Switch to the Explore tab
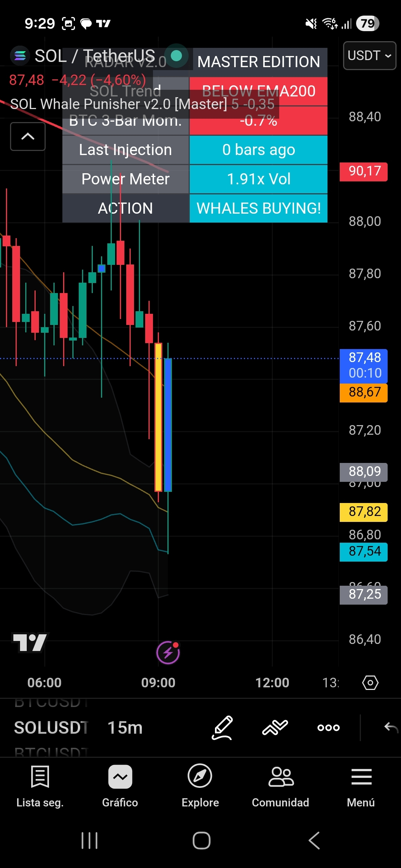This screenshot has width=401, height=868. point(200,786)
